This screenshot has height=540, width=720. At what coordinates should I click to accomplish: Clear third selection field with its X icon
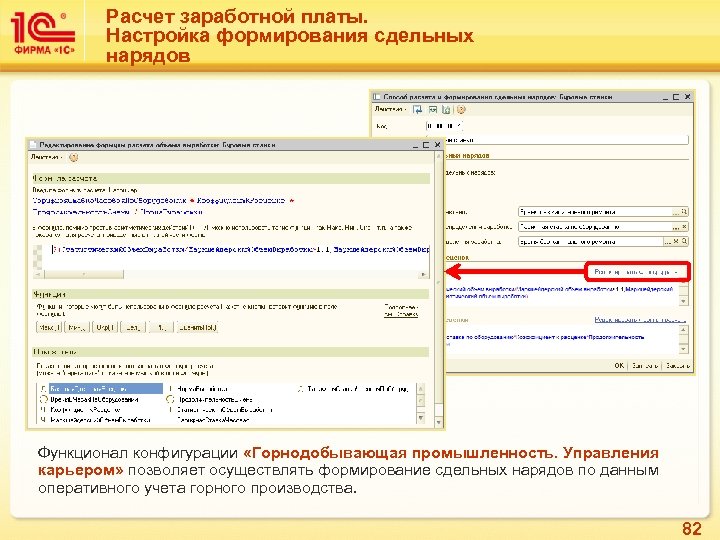point(676,241)
